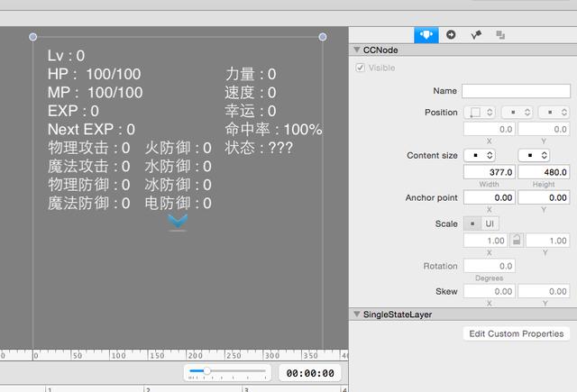Open the Content size width unit dropdown
Image resolution: width=577 pixels, height=392 pixels.
coord(480,156)
